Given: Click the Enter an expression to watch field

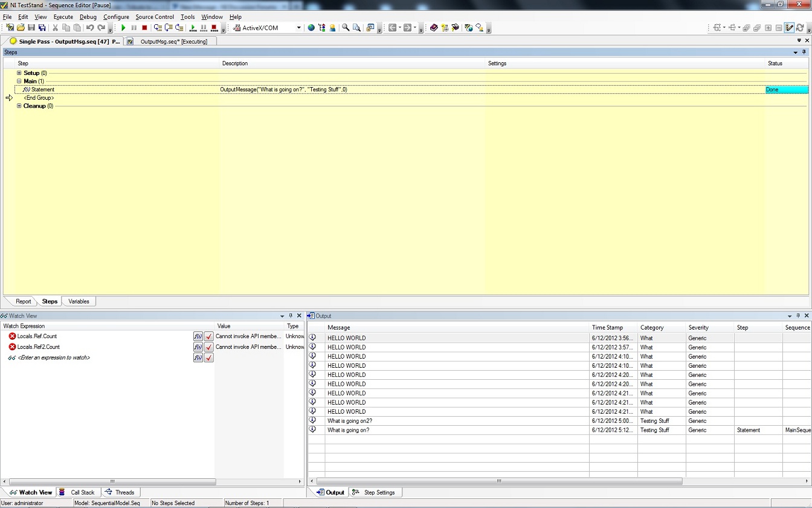Looking at the screenshot, I should [x=54, y=358].
